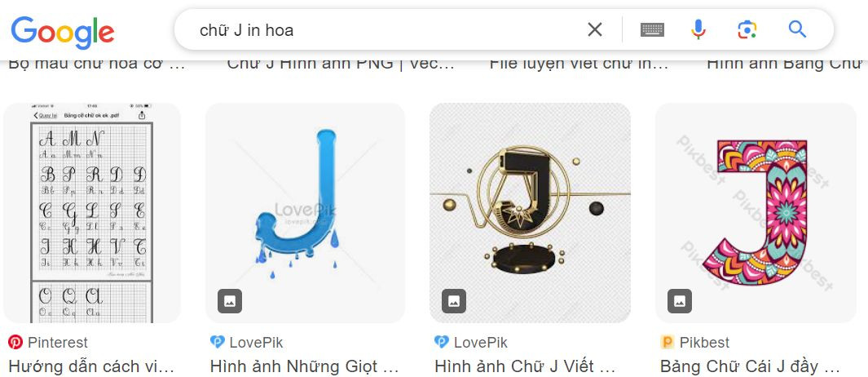868x377 pixels.
Task: Click the image badge on the mandala J thumbnail
Action: tap(680, 301)
